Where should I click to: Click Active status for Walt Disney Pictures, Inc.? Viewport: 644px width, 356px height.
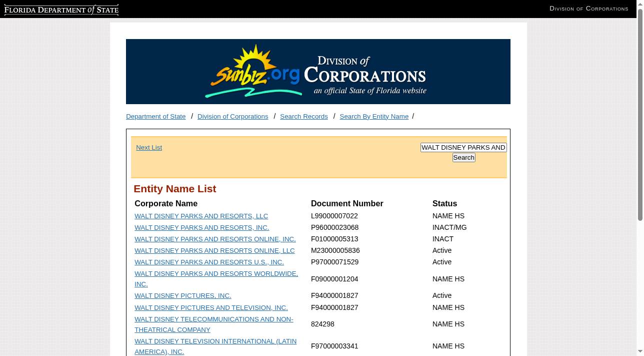click(442, 296)
